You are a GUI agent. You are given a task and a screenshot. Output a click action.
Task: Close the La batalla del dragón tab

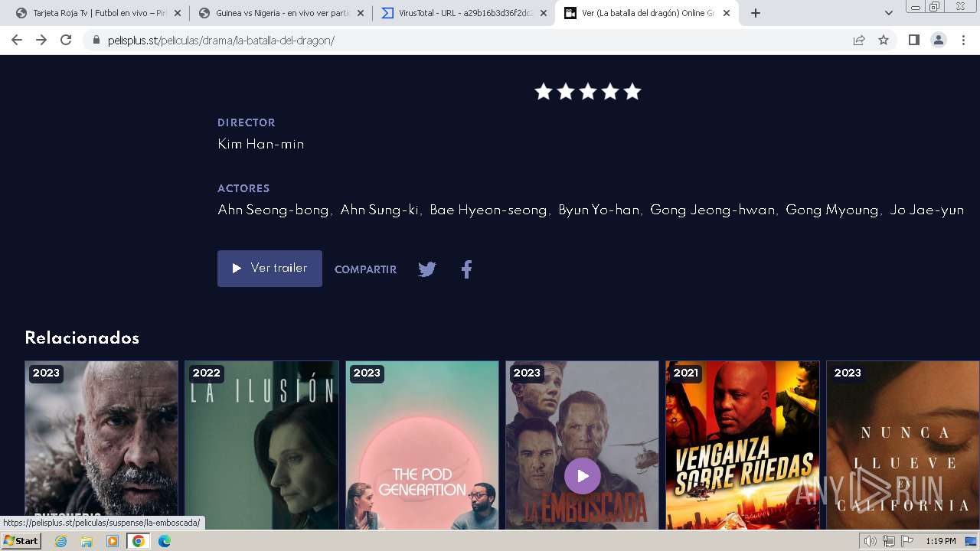pos(727,13)
